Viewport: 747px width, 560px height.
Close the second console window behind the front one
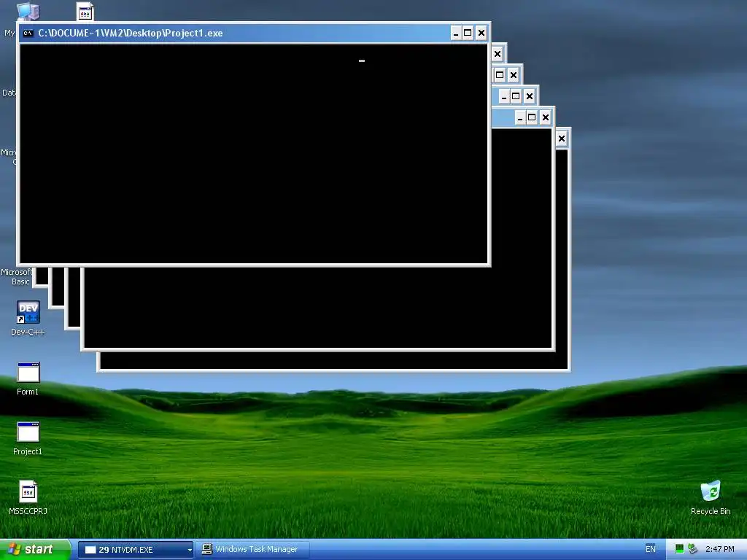coord(498,54)
